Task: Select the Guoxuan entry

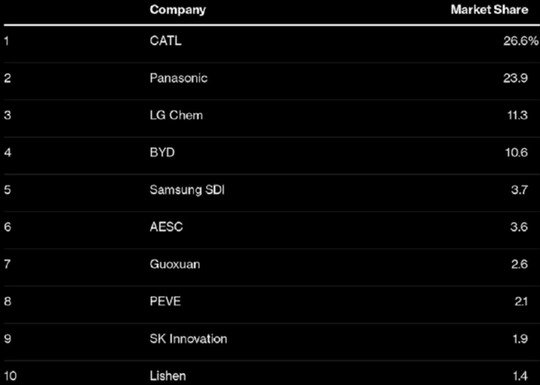Action: (x=175, y=264)
